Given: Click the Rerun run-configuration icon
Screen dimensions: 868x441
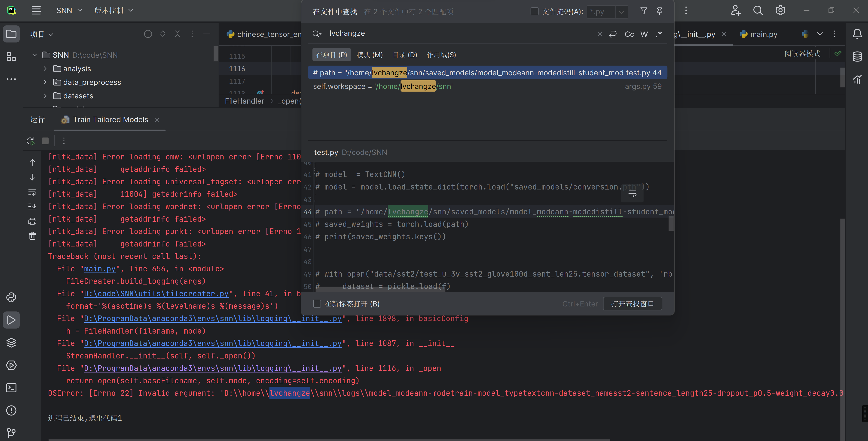Looking at the screenshot, I should (x=30, y=141).
